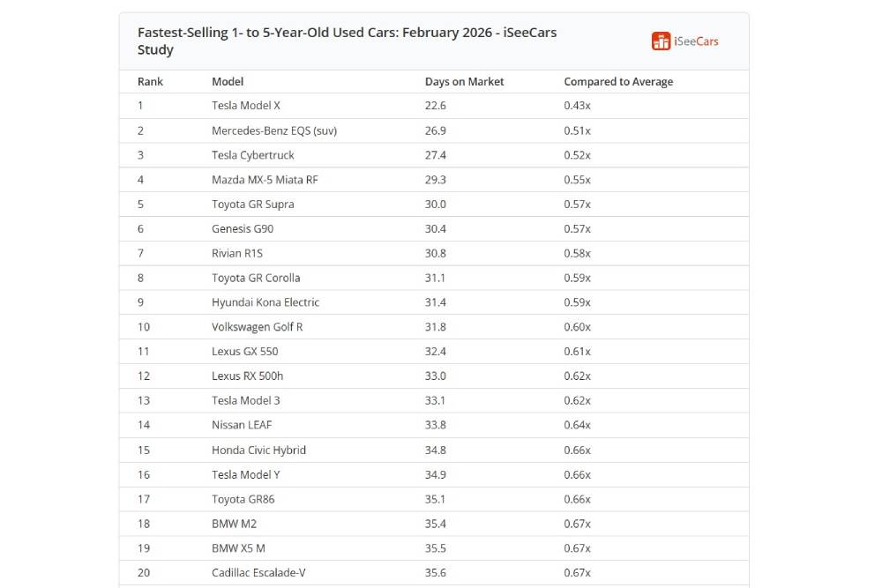Click Mercedes-Benz EQS (suv) model name
Screen dimensions: 882x588
(274, 130)
